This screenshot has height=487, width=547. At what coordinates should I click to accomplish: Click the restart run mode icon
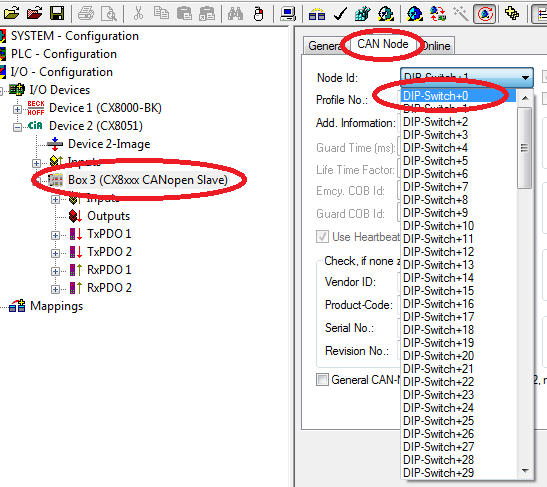pyautogui.click(x=386, y=14)
